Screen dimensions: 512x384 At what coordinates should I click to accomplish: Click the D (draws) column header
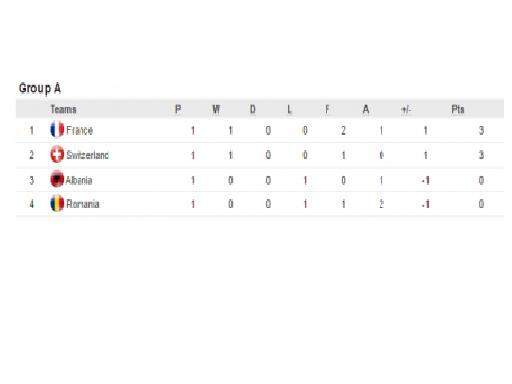253,109
